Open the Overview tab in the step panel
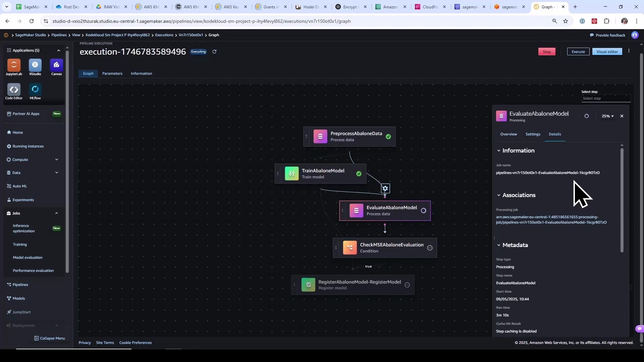The image size is (644, 362). pyautogui.click(x=508, y=134)
